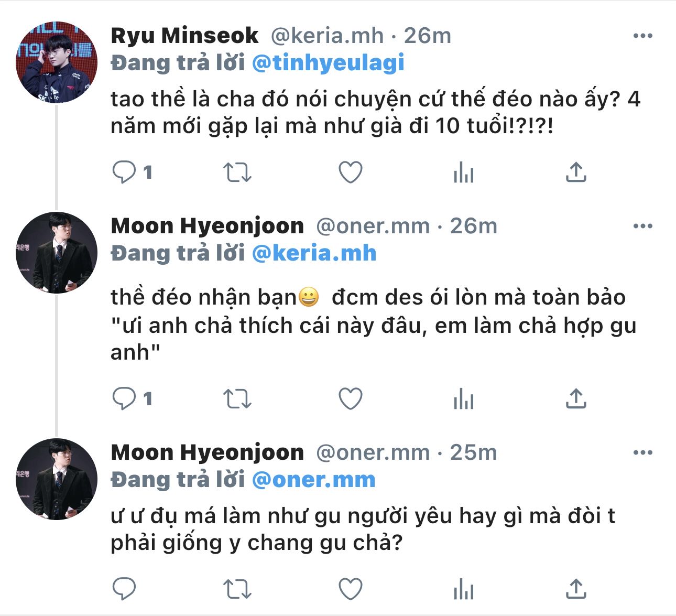
Task: Like Ryu Minseok's tweet
Action: pyautogui.click(x=351, y=172)
